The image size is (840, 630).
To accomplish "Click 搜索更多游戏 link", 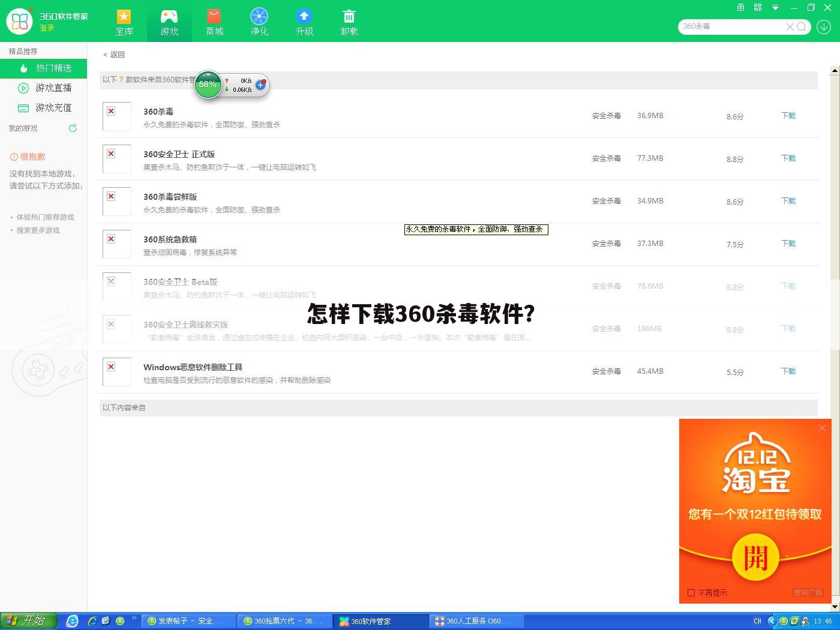I will [x=38, y=230].
